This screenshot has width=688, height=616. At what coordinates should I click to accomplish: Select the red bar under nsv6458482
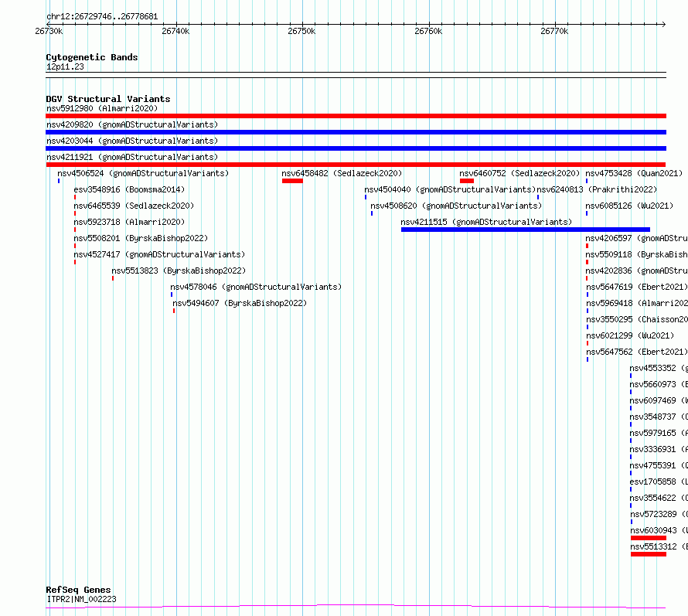292,181
